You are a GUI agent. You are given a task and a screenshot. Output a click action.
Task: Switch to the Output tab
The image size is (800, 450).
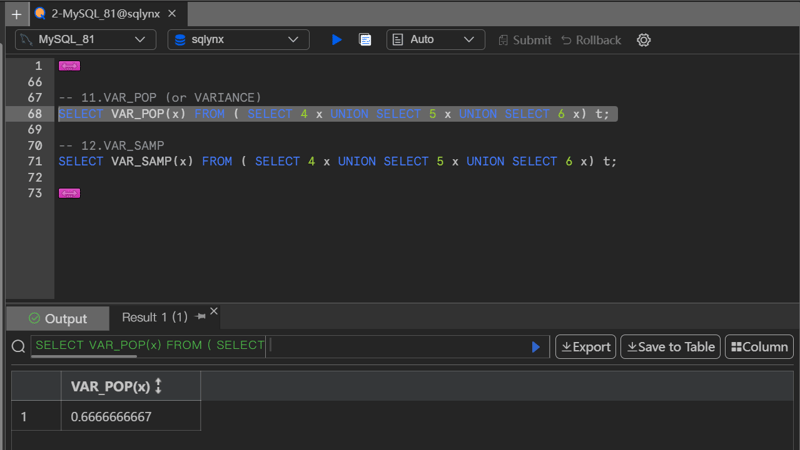pyautogui.click(x=58, y=318)
